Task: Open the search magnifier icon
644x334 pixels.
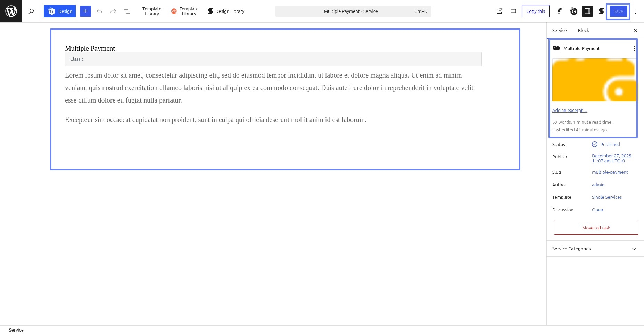Action: coord(31,11)
